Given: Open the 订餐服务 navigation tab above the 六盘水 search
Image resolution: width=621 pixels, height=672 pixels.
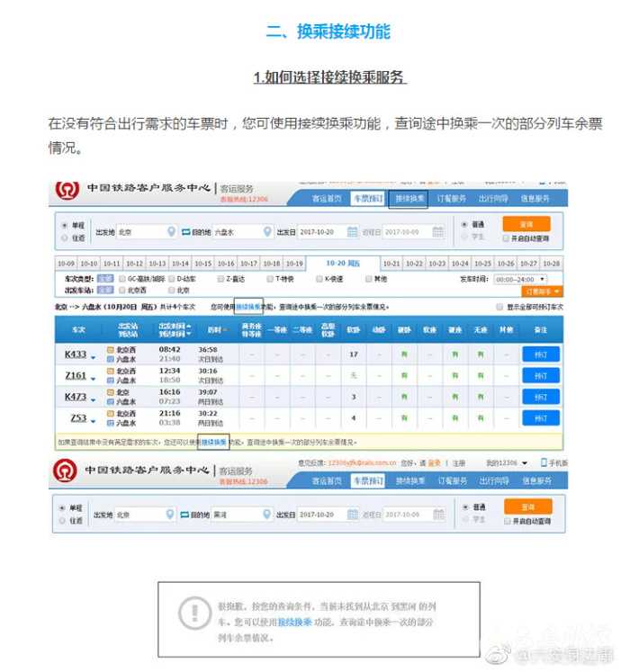Looking at the screenshot, I should 451,199.
